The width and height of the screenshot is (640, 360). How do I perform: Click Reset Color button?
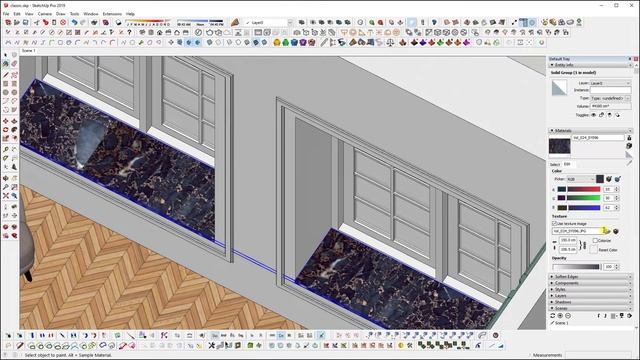tap(593, 249)
